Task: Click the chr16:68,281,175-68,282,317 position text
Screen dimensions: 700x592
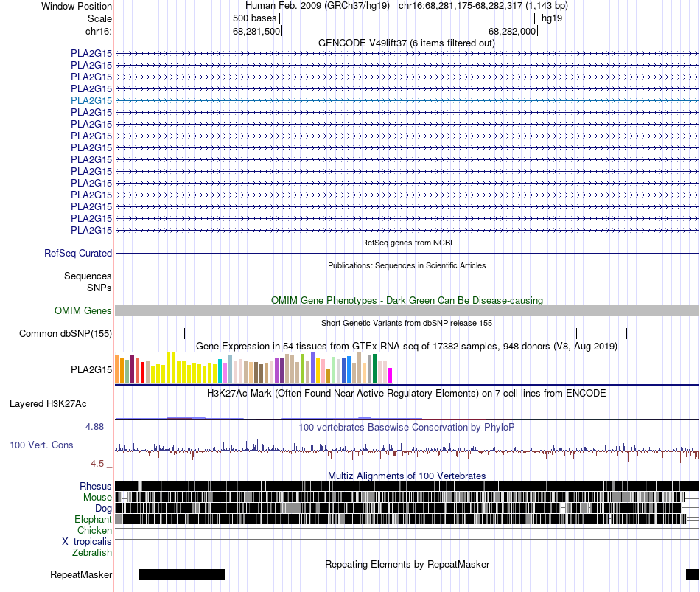Action: pos(483,6)
